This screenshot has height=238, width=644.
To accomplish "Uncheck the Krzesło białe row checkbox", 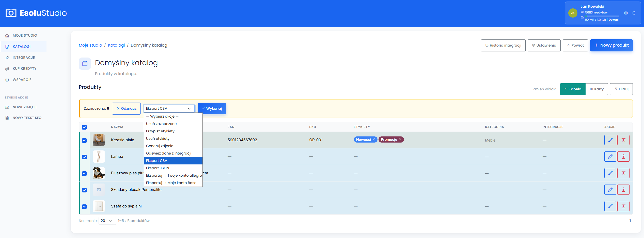I will pos(84,141).
